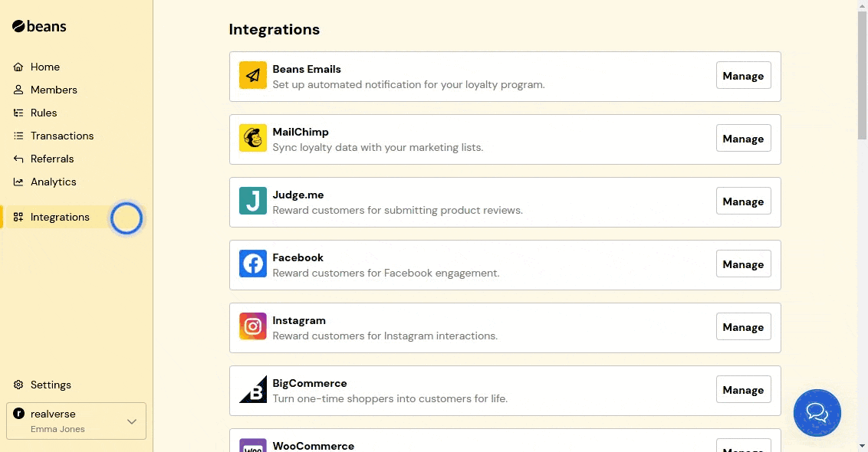This screenshot has height=452, width=868.
Task: Open Rules in sidebar
Action: pos(44,113)
